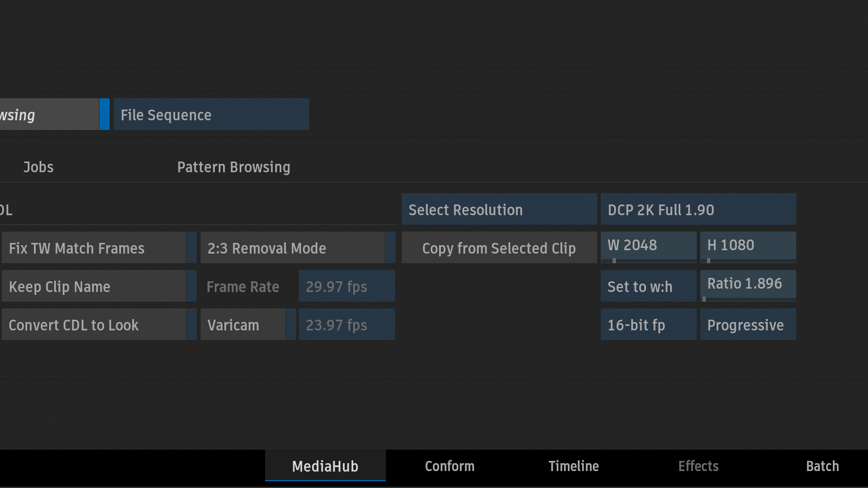Open the 16-bit fp bit depth dropdown
The image size is (868, 488).
pos(648,325)
